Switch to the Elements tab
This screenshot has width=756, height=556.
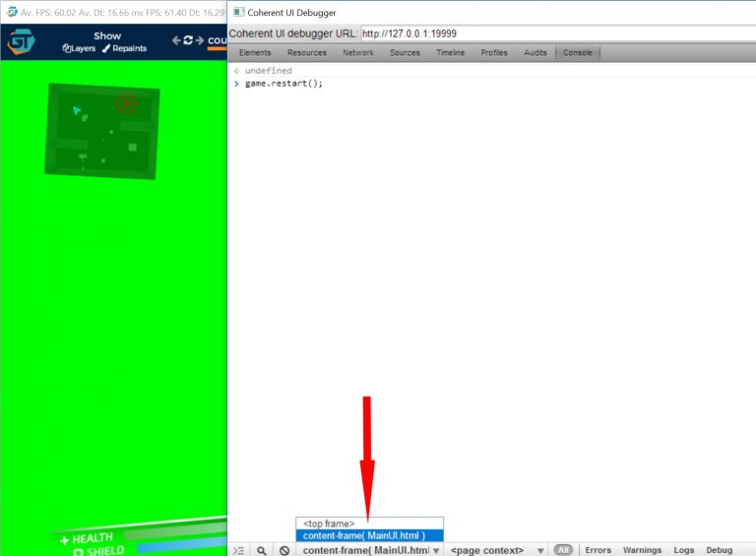click(255, 52)
